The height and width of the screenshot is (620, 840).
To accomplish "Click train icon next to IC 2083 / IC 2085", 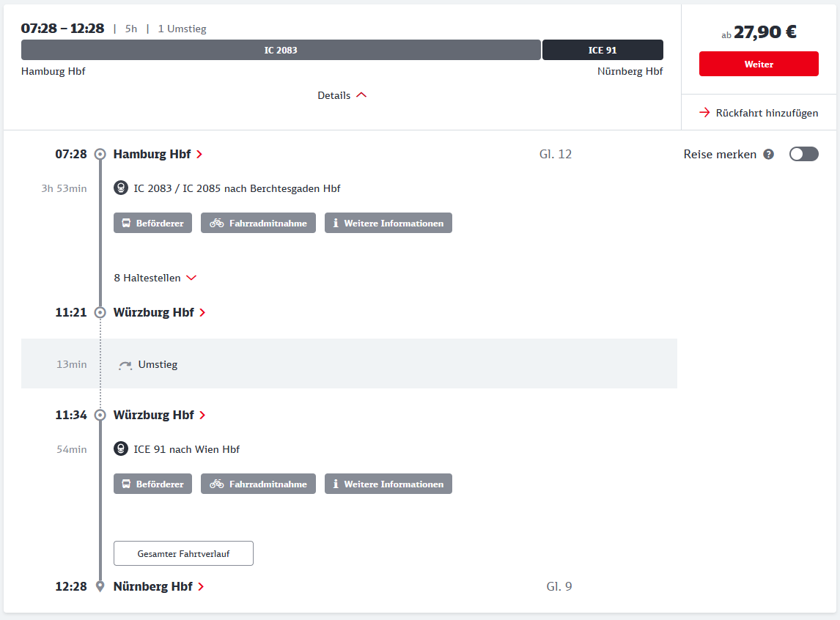I will click(121, 188).
